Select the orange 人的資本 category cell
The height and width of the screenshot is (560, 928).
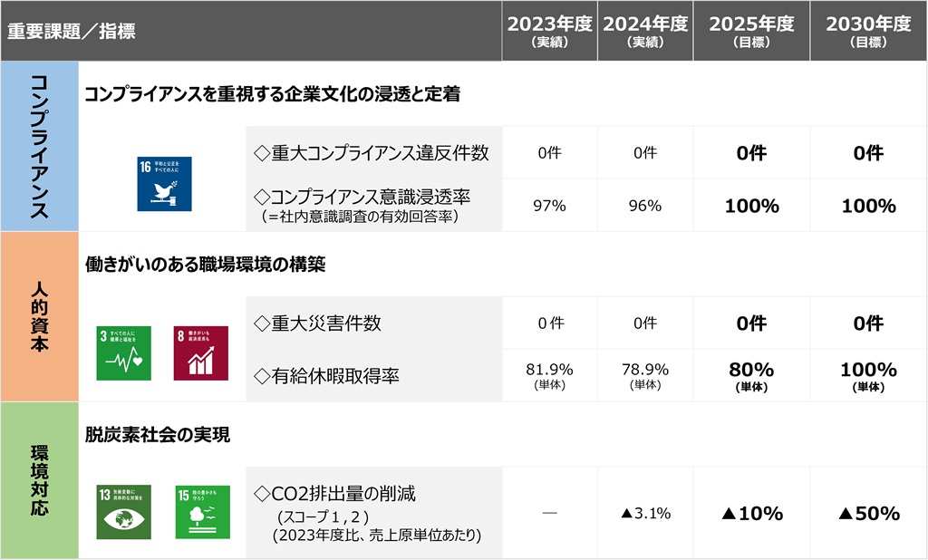pyautogui.click(x=40, y=316)
